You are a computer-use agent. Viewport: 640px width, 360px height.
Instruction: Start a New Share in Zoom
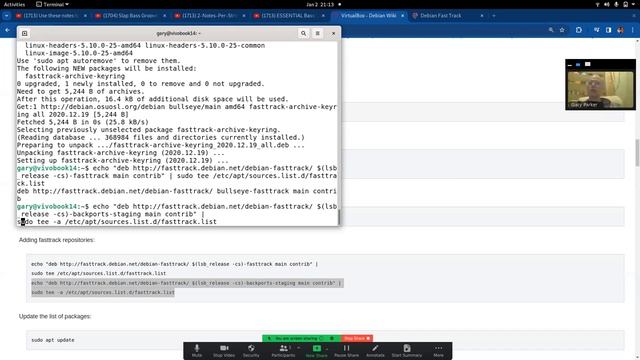pyautogui.click(x=316, y=351)
